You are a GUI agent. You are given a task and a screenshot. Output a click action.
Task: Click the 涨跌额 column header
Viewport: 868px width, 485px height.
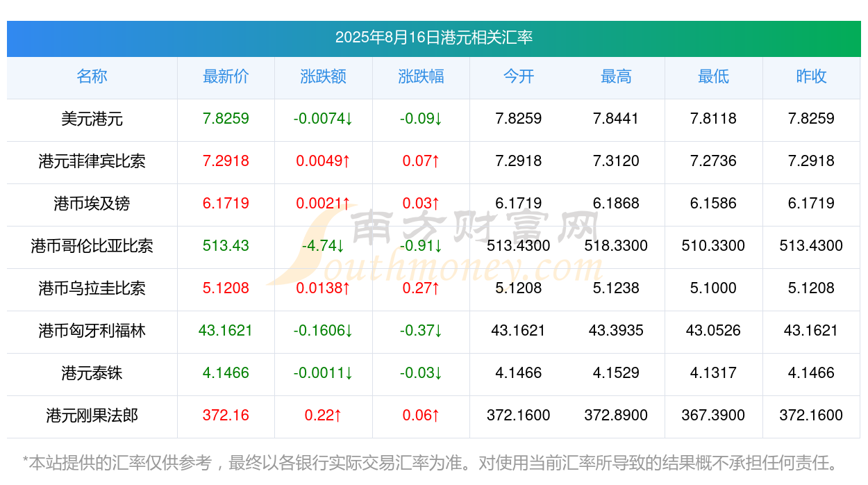[x=323, y=76]
